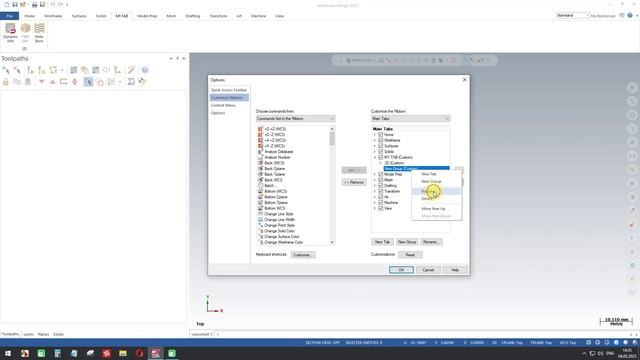This screenshot has height=360, width=640.
Task: Toggle the Solids tab checkbox
Action: 380,151
